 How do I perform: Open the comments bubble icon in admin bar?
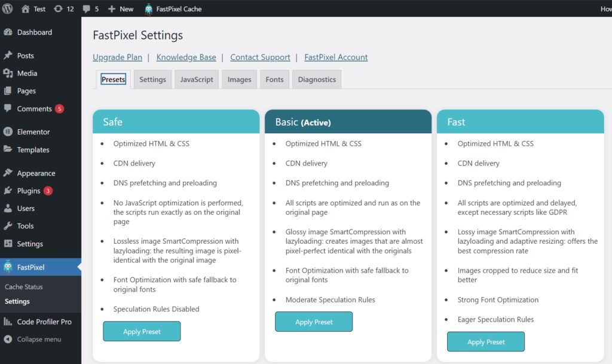tap(86, 9)
